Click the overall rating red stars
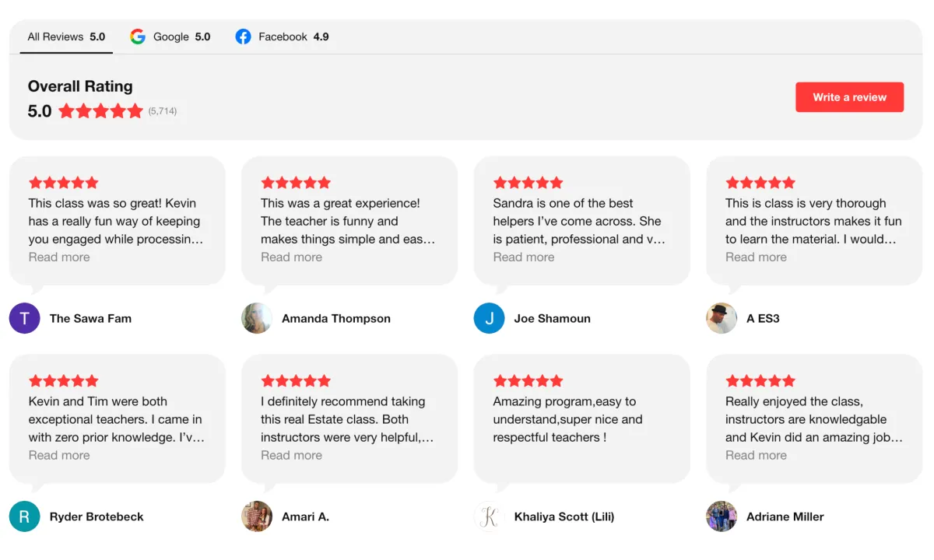 pyautogui.click(x=100, y=111)
